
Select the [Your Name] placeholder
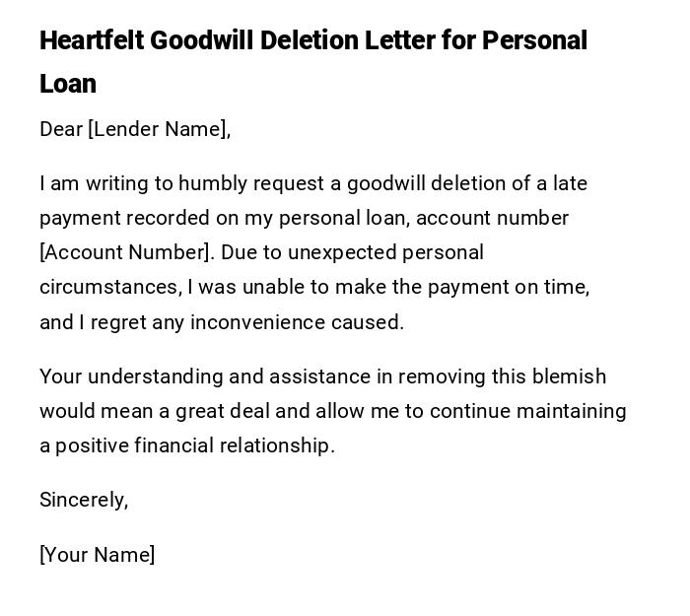pos(97,555)
